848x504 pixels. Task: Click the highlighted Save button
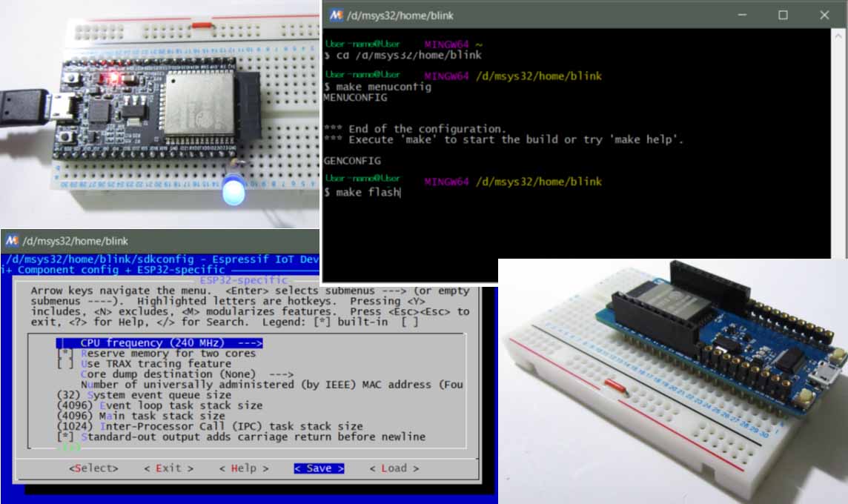(319, 468)
